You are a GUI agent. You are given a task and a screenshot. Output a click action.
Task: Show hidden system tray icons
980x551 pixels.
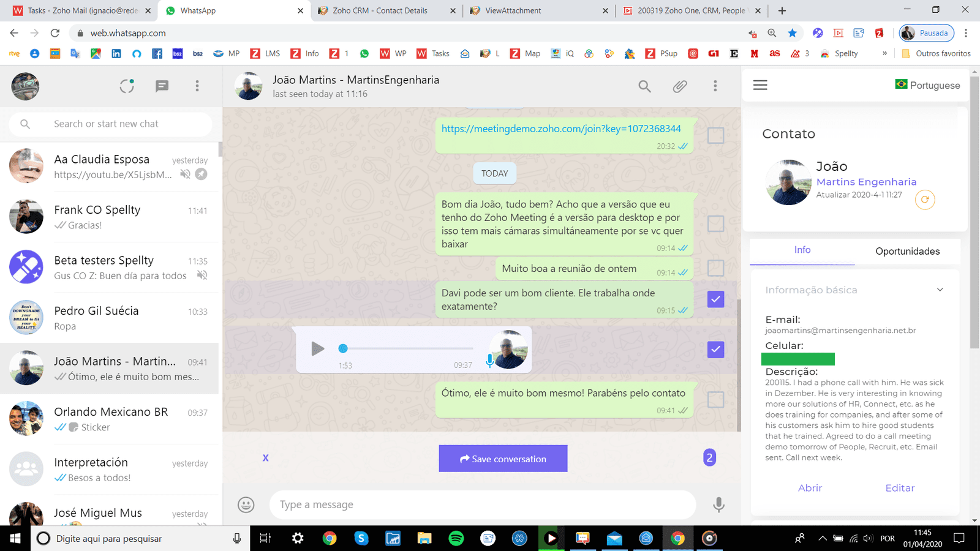pos(823,538)
